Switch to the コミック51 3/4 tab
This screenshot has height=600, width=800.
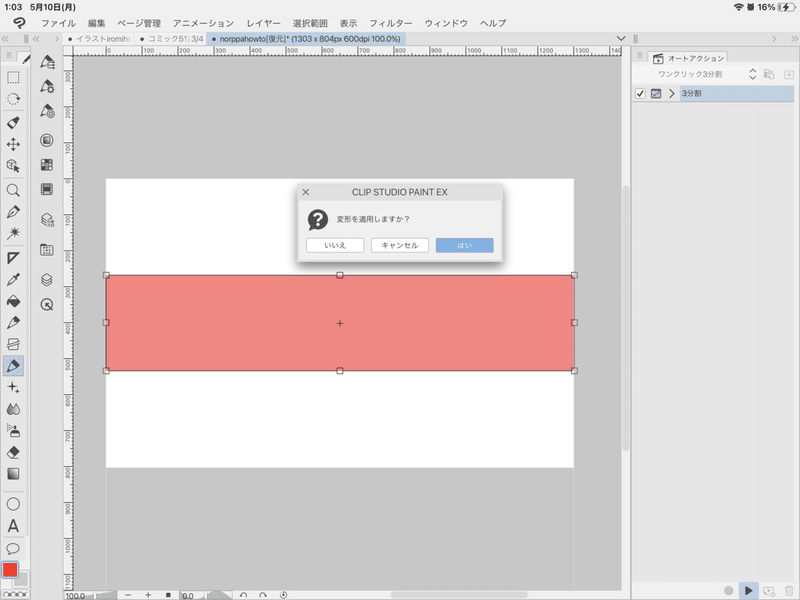(171, 39)
